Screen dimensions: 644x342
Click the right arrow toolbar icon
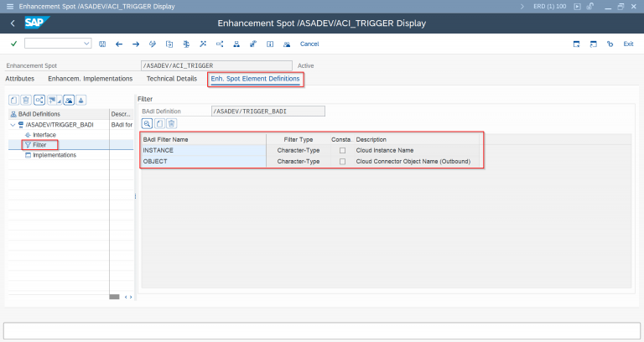coord(136,44)
